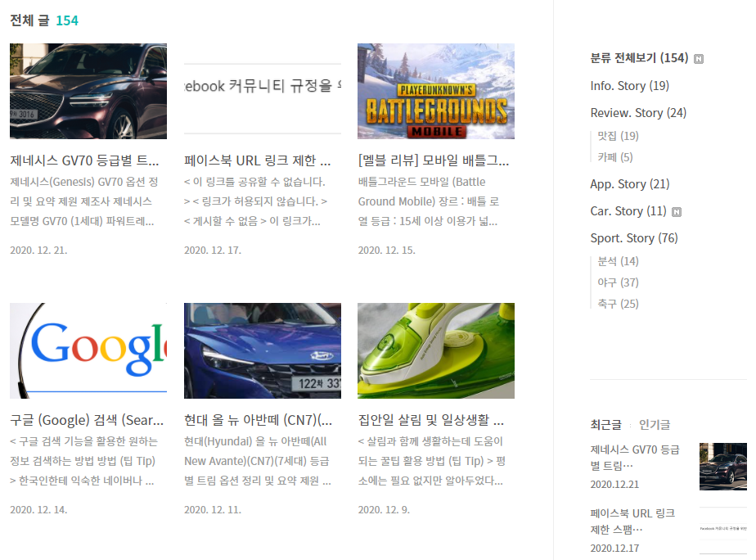Open the Genesis GV70 car thumbnail post
The image size is (756, 560).
coord(88,91)
